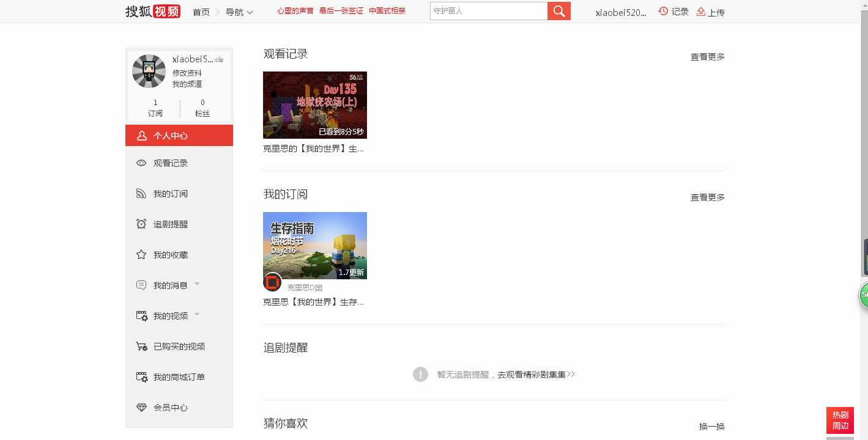Click the Sohu Video logo
Viewport: 868px width, 440px height.
152,11
